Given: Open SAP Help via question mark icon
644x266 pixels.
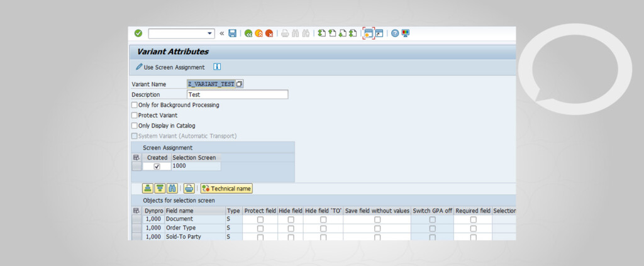Looking at the screenshot, I should 394,33.
